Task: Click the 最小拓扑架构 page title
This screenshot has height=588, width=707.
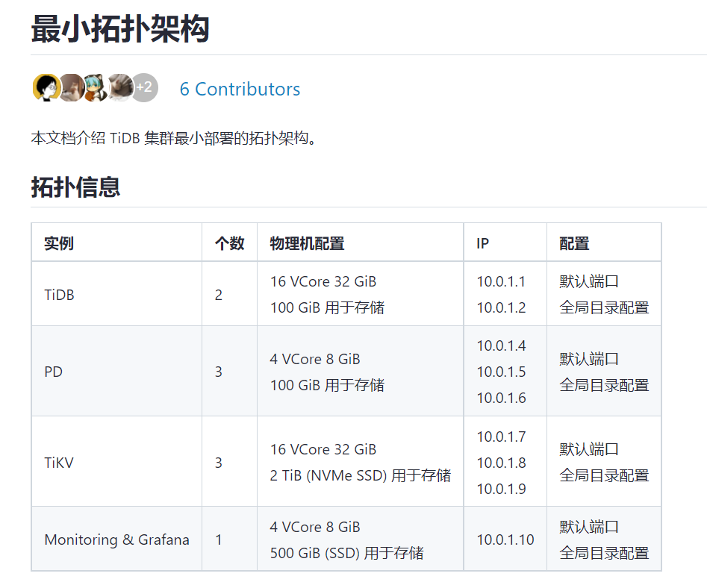Action: click(x=120, y=29)
